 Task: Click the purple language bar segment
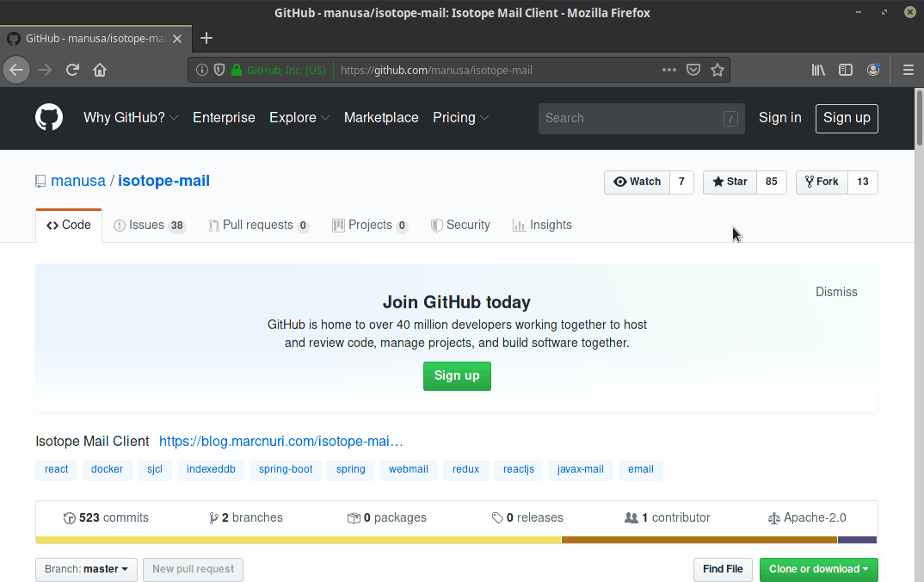pos(858,540)
